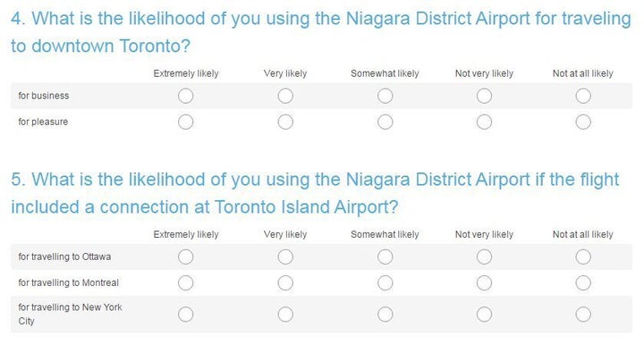
Task: Select Somewhat likely for travelling to Montreal
Action: coord(386,282)
